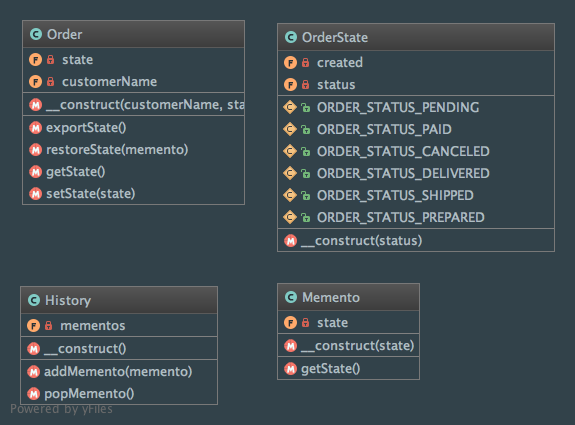Select the status field text
575x425 pixels.
[x=336, y=85]
